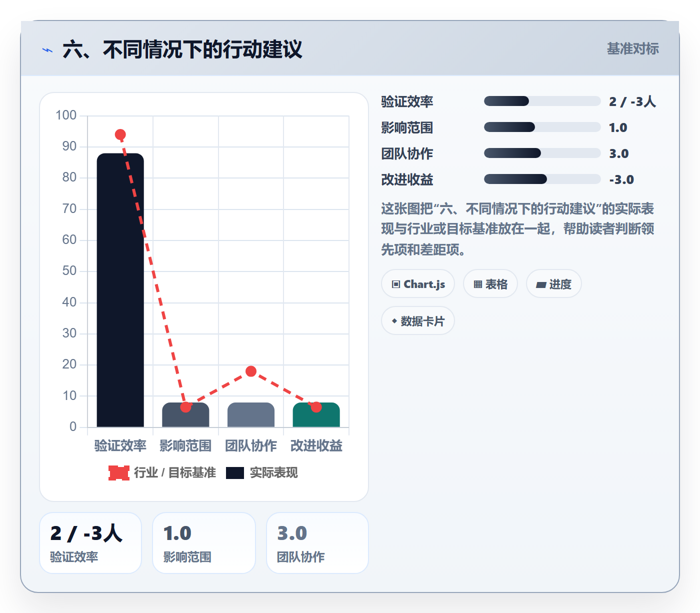Open the 3.0 团队协作 data card
700x613 pixels.
(x=317, y=543)
